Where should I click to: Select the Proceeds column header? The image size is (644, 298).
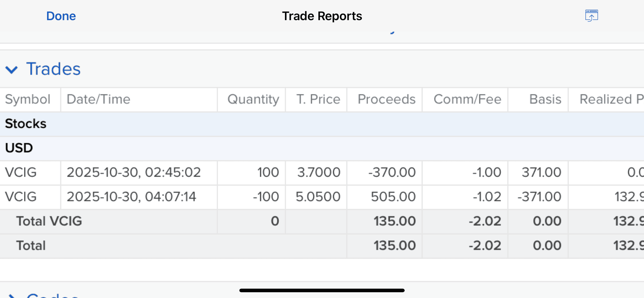tap(386, 99)
